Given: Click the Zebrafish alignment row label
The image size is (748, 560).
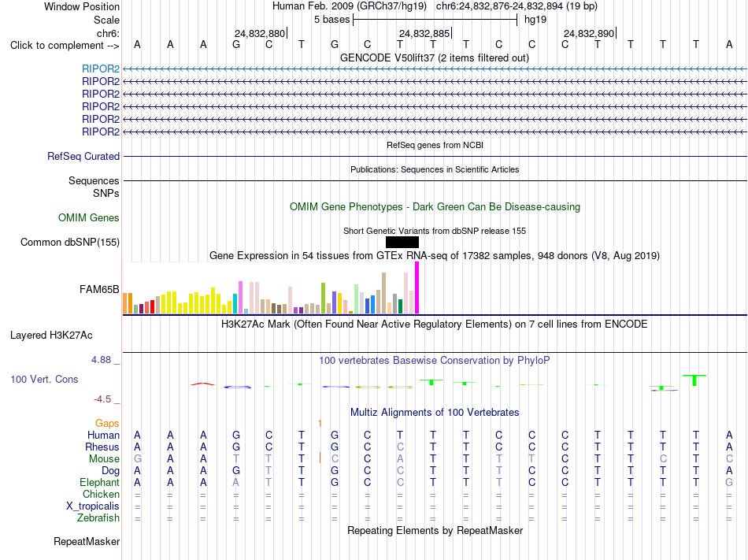Looking at the screenshot, I should pyautogui.click(x=98, y=517).
